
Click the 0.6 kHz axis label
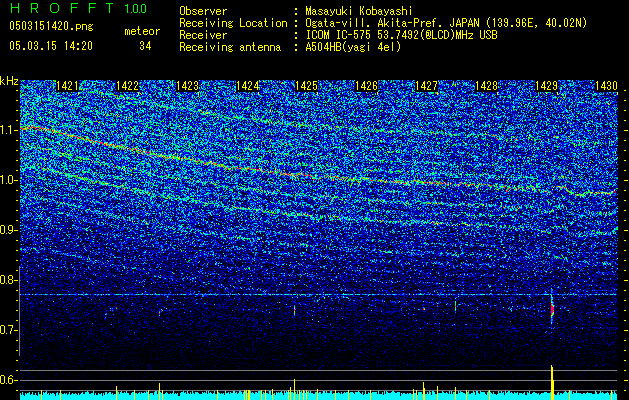point(9,380)
